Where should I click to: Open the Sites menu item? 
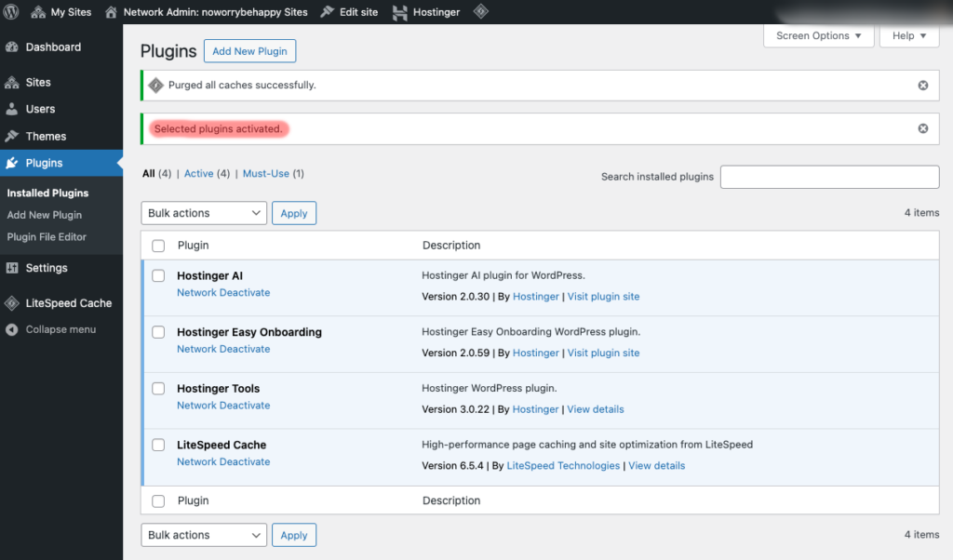(x=37, y=82)
